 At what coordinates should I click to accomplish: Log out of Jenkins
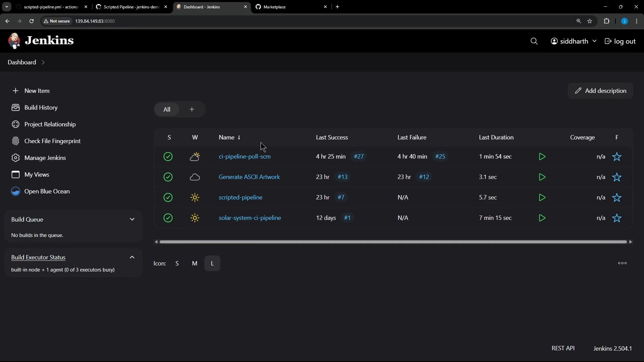click(x=620, y=41)
